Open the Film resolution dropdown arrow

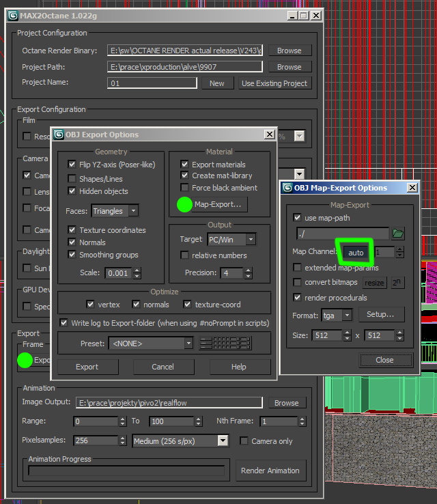300,136
